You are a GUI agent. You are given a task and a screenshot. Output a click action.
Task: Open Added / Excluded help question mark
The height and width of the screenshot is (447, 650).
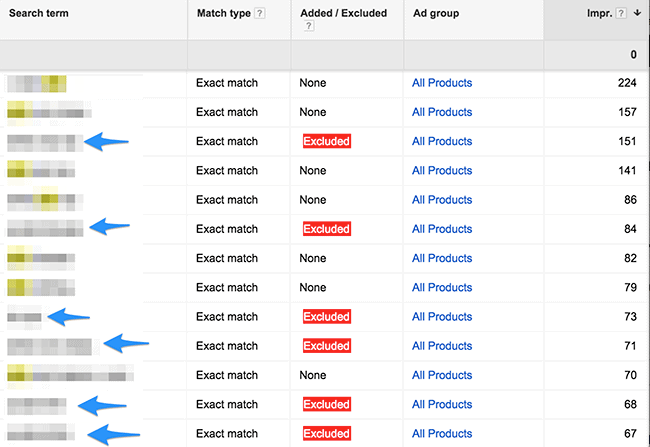pos(309,26)
